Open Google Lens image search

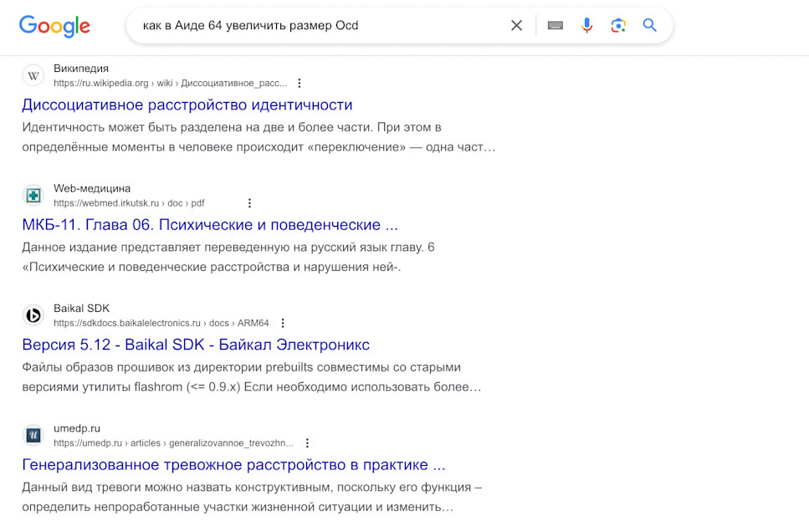[x=618, y=26]
